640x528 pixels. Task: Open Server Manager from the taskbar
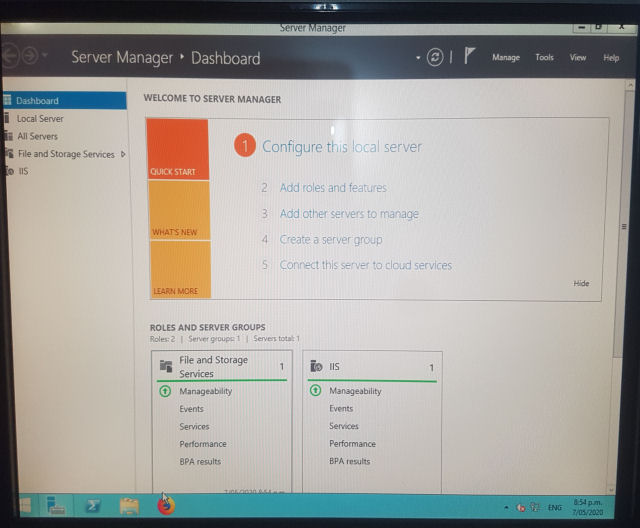click(56, 506)
